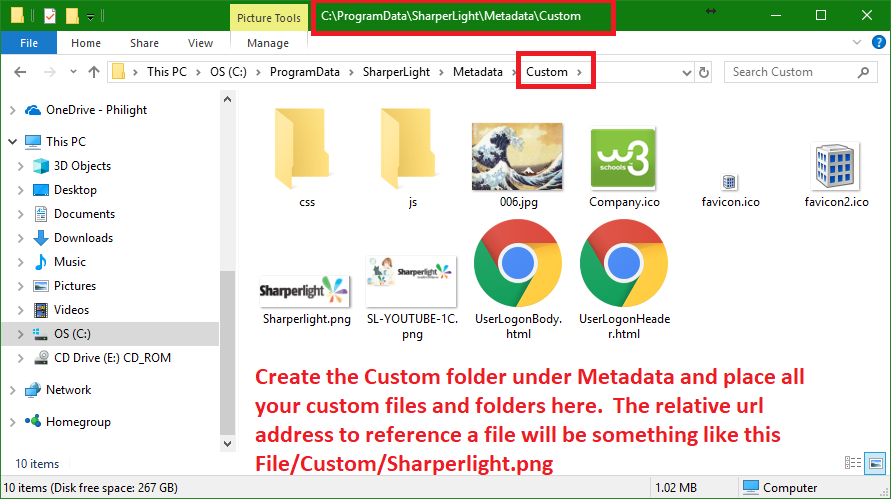This screenshot has height=499, width=891.
Task: Click OS (C:) in the breadcrumb
Action: click(x=228, y=72)
